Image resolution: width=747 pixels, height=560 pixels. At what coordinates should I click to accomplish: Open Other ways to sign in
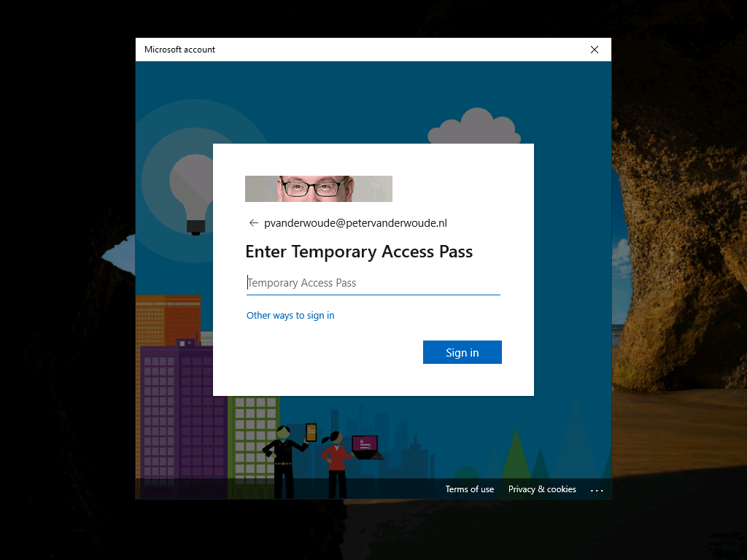pos(290,315)
